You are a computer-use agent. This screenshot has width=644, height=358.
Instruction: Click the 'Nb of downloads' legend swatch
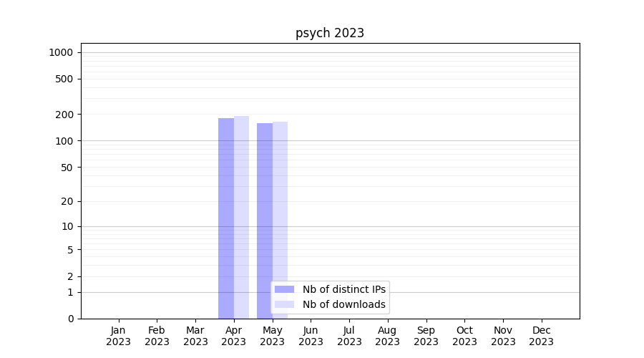285,304
